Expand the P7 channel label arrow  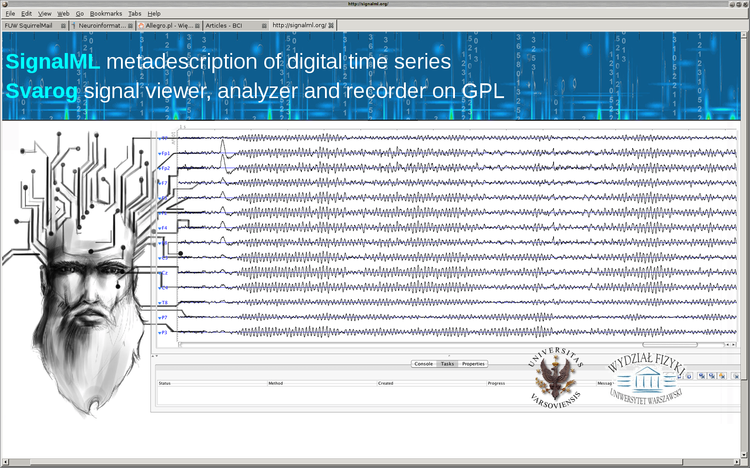tap(159, 317)
